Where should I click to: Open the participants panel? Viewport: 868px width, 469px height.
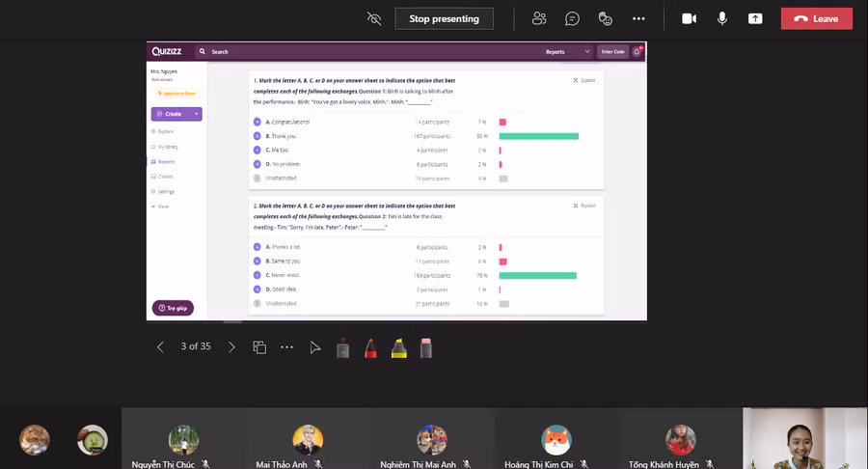(x=539, y=18)
